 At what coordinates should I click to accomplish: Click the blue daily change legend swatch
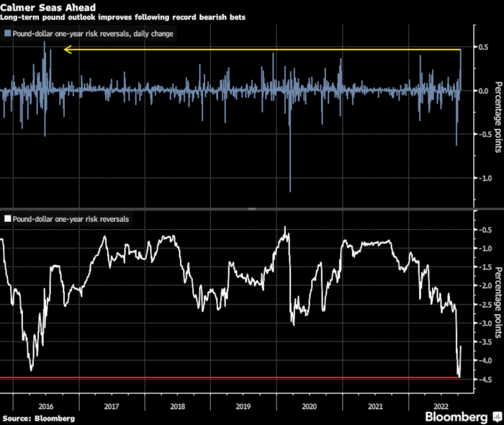[7, 33]
